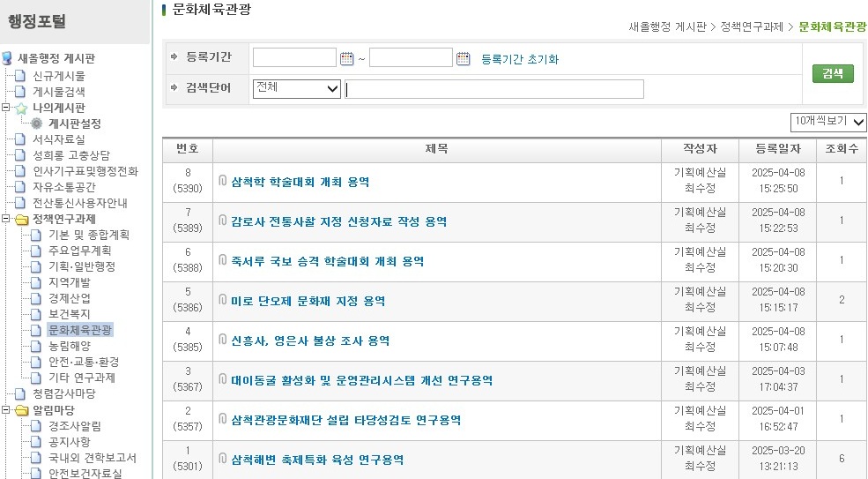Click the attachment icon for 죽서루 국보 승격 row
Screen dimensions: 868x479
(x=223, y=260)
